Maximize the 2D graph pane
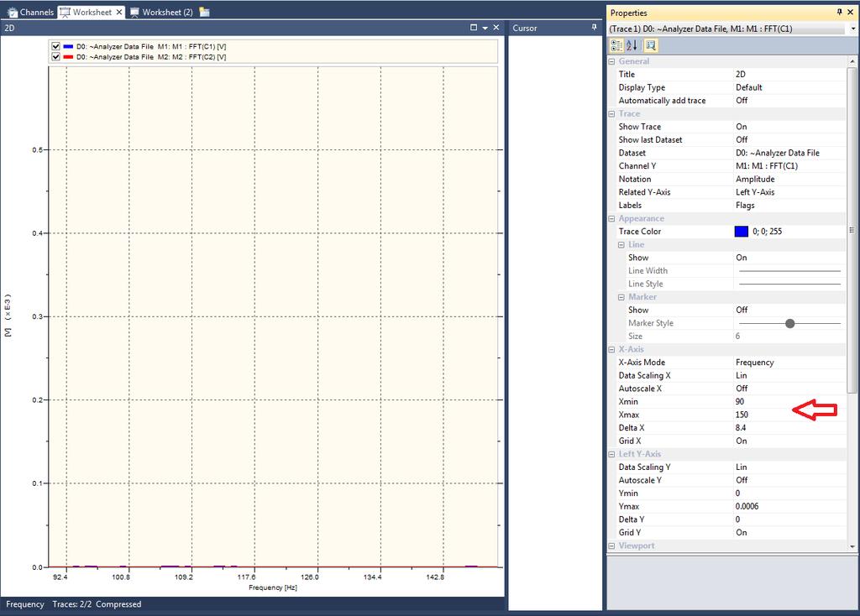This screenshot has height=616, width=860. coord(474,28)
